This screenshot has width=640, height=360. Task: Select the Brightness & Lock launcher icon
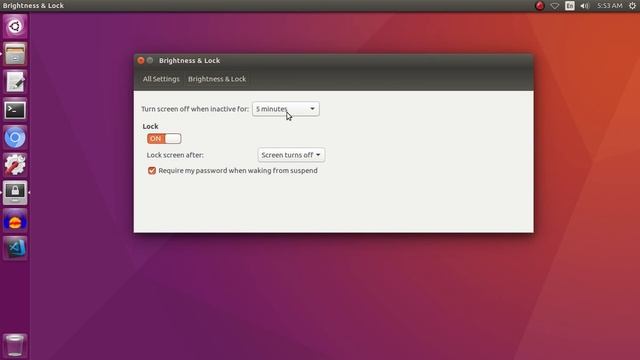[15, 193]
